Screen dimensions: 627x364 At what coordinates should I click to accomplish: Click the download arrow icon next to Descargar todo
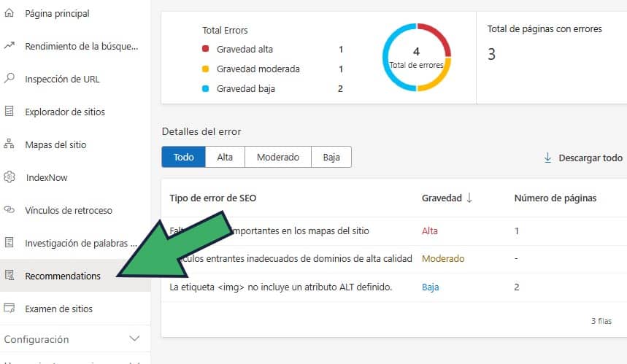[548, 158]
